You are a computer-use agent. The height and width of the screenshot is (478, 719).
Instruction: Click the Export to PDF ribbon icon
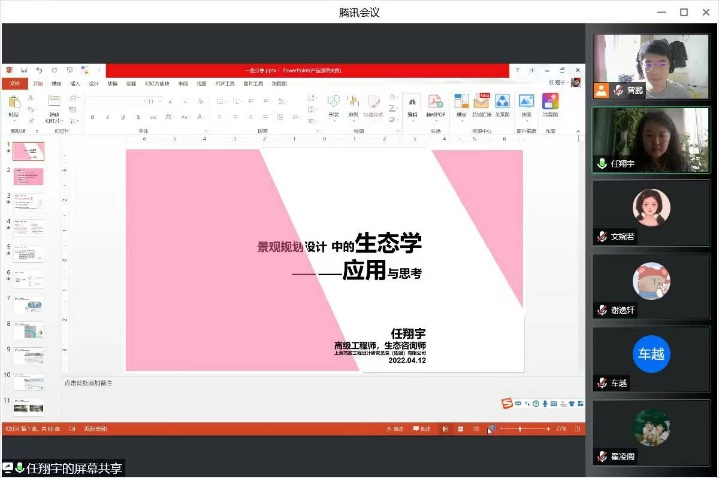coord(435,103)
